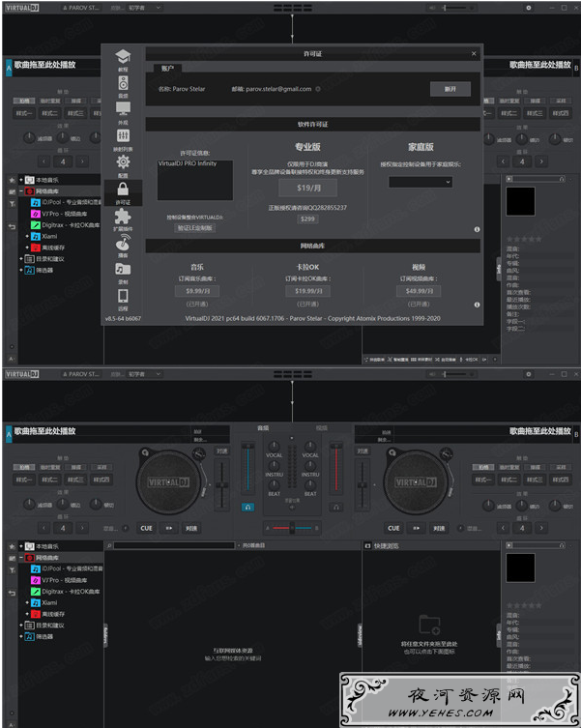Toggle right deck play/pause button in lower window

[416, 529]
